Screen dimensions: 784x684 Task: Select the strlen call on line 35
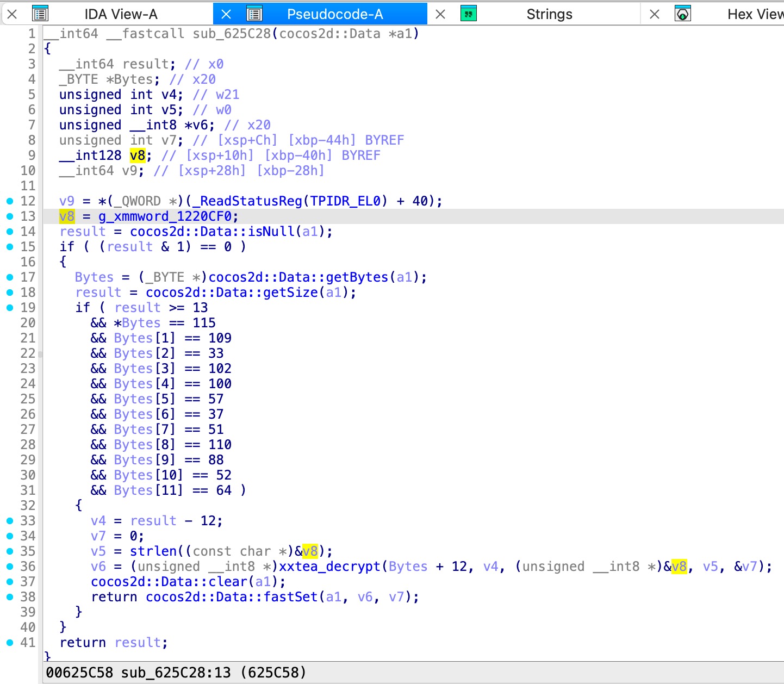pos(153,551)
